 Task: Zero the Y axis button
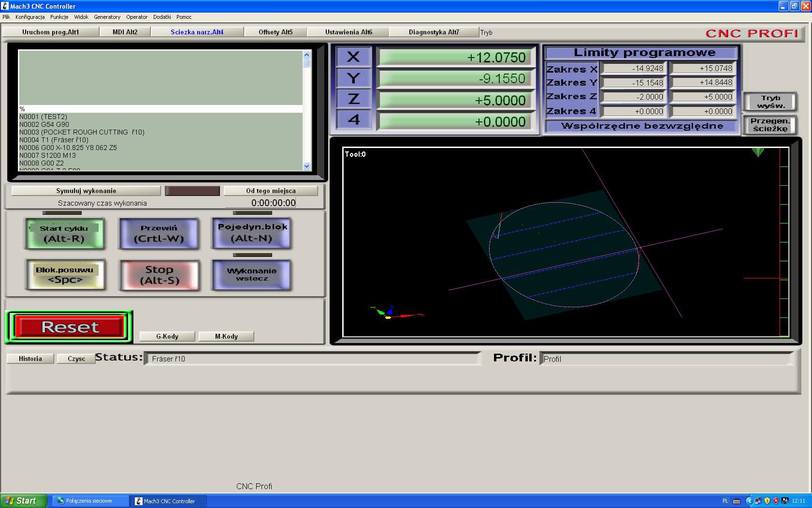[x=353, y=78]
